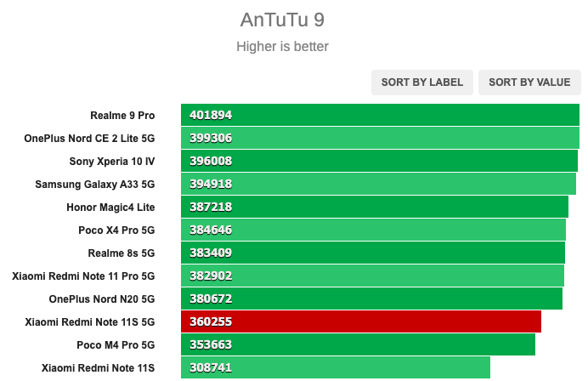Click the red Xiaomi Redmi Note 11S 5G bar

click(x=361, y=321)
